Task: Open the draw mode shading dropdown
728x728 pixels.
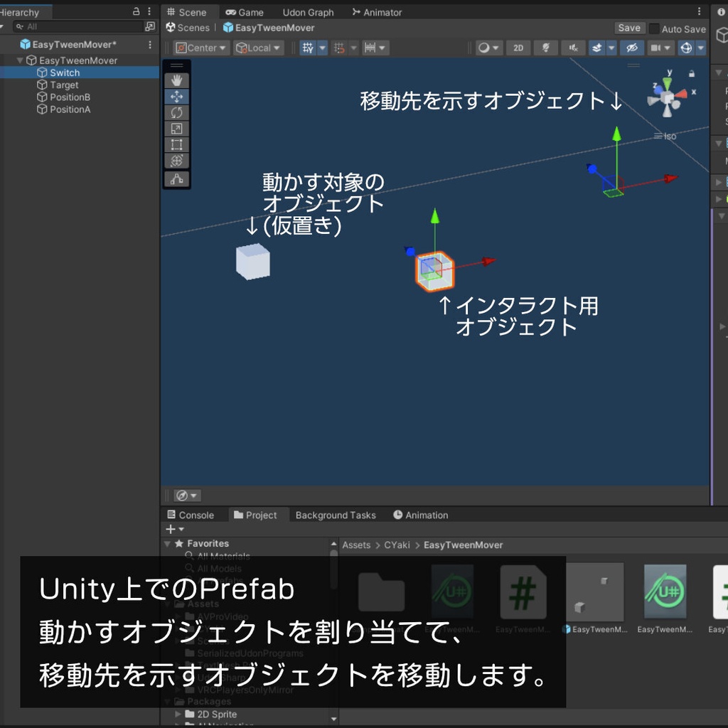Action: click(x=489, y=48)
